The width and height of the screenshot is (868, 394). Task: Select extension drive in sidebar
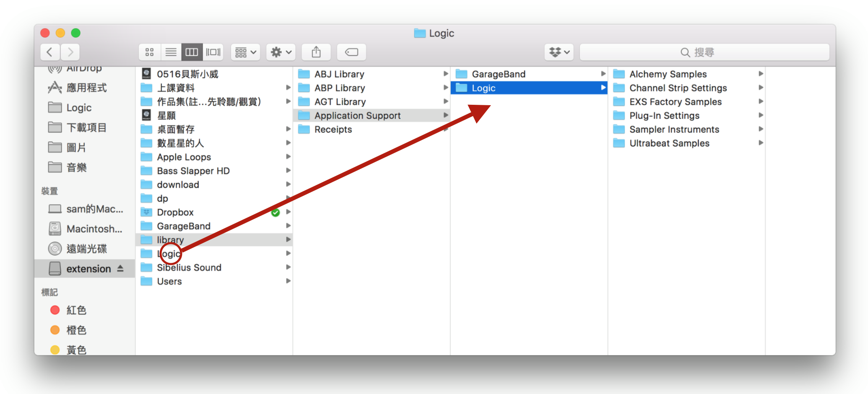[85, 269]
